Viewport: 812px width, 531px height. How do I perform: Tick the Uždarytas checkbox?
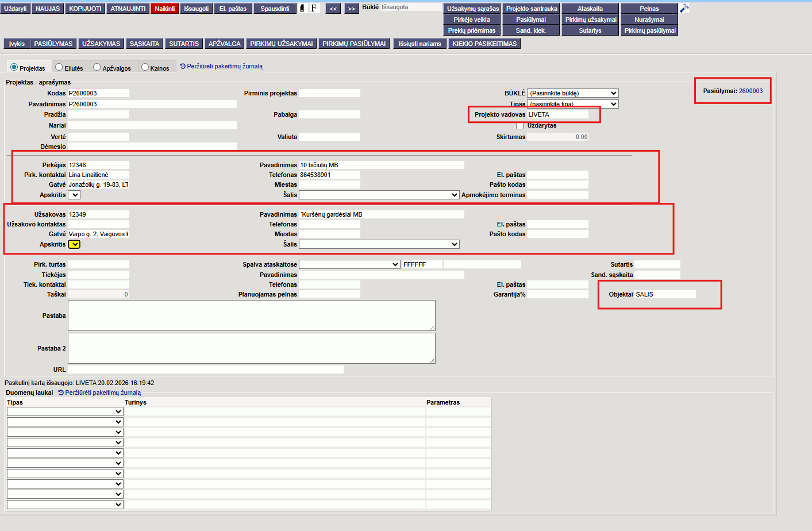tap(520, 125)
